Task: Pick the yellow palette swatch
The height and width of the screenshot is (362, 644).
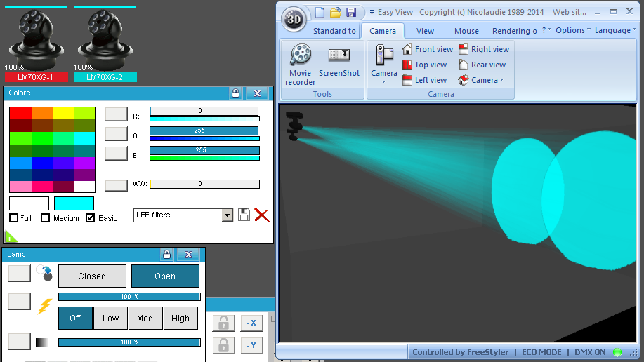Action: [x=63, y=113]
